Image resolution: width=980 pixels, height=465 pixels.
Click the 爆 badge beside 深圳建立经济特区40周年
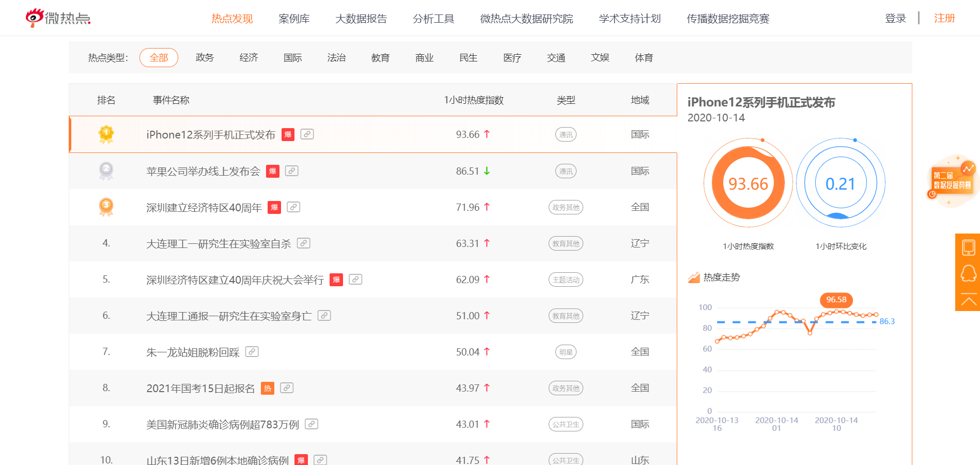click(x=274, y=207)
